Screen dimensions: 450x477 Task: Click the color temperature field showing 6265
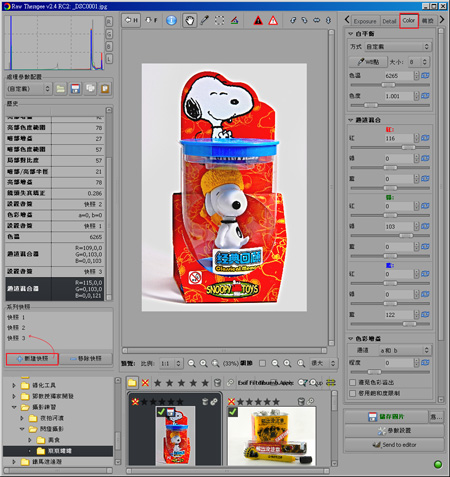(x=399, y=76)
